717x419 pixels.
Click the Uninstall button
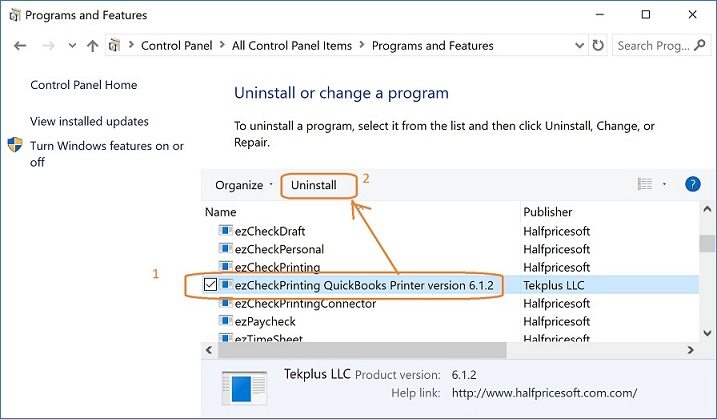click(x=321, y=185)
